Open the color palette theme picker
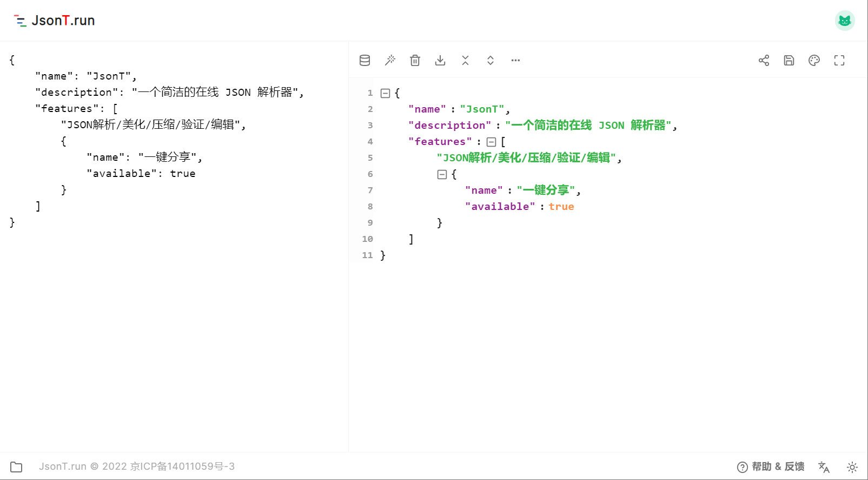Viewport: 868px width, 480px height. click(814, 61)
